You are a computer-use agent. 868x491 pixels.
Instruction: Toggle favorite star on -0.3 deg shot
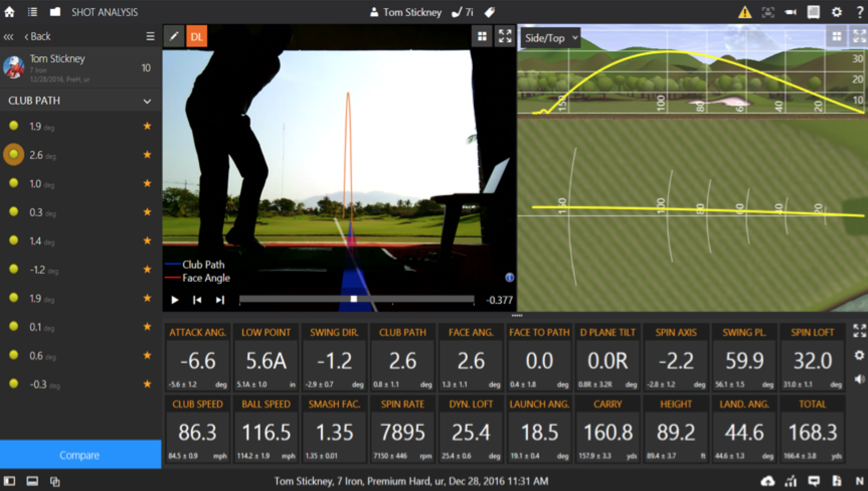coord(147,384)
